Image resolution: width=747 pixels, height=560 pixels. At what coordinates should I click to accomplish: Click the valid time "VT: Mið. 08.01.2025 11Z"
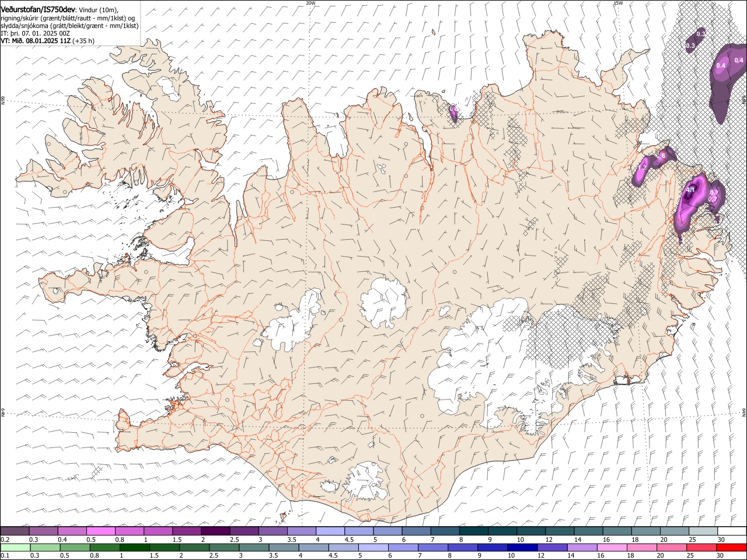[x=36, y=41]
